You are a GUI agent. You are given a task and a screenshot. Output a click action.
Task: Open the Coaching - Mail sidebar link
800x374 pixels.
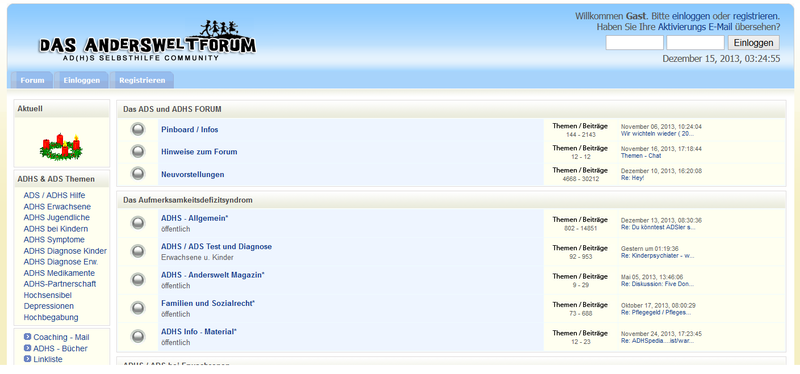(x=61, y=337)
